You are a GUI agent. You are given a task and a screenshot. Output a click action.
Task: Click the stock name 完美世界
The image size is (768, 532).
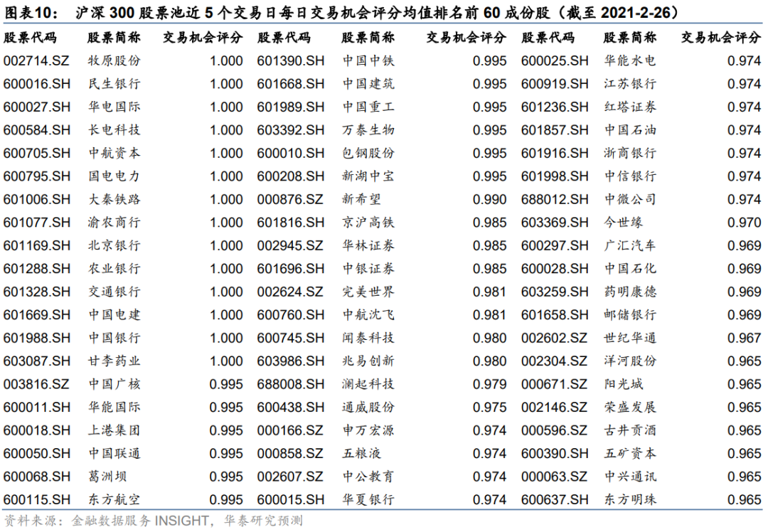(368, 292)
